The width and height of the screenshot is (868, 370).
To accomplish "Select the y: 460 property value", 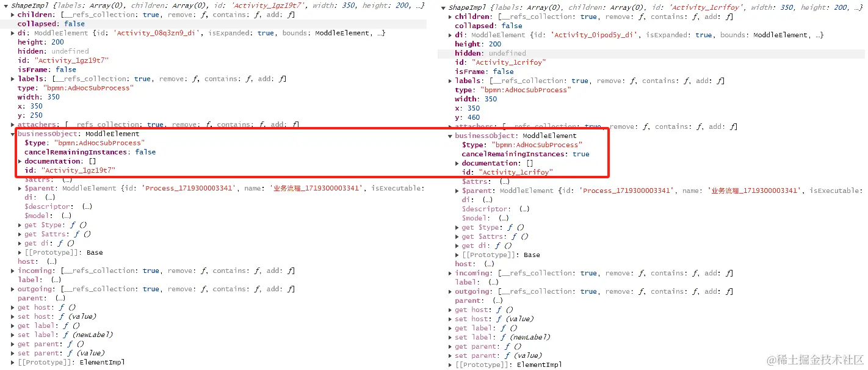I will [474, 118].
